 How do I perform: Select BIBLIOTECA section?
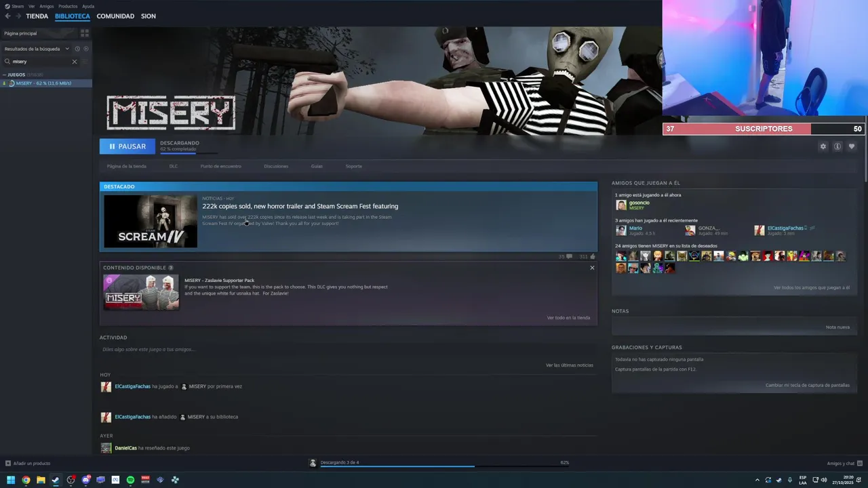(x=73, y=16)
